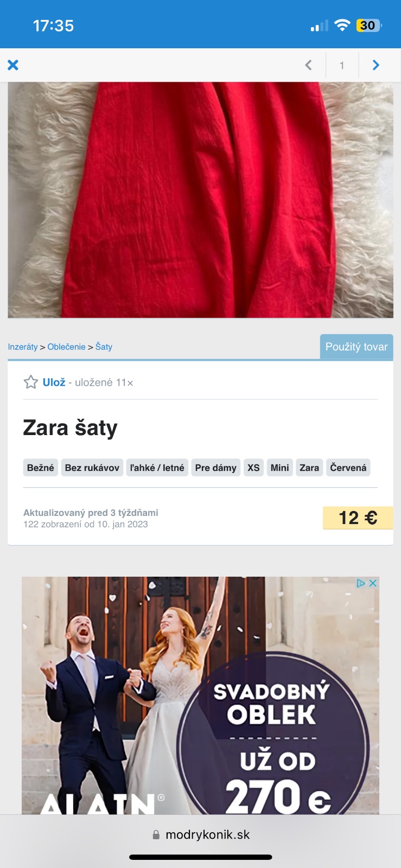This screenshot has width=401, height=868.
Task: Go to the next photo arrow
Action: coord(375,65)
